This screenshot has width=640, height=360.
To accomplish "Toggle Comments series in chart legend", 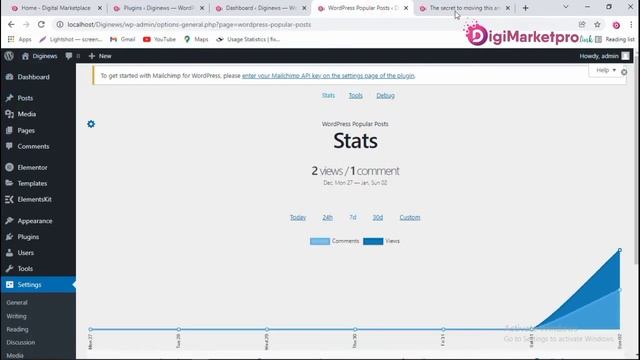I will coord(334,241).
